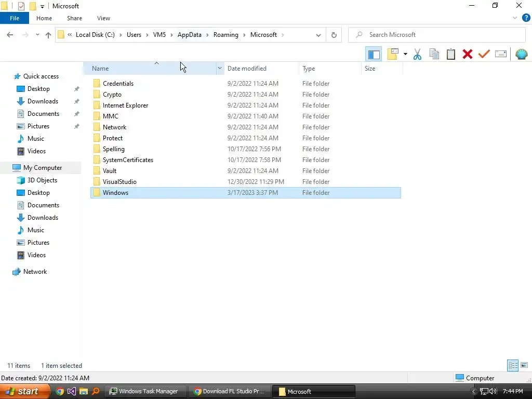Open the Explorer Help question-mark icon
The width and height of the screenshot is (532, 399).
(526, 18)
